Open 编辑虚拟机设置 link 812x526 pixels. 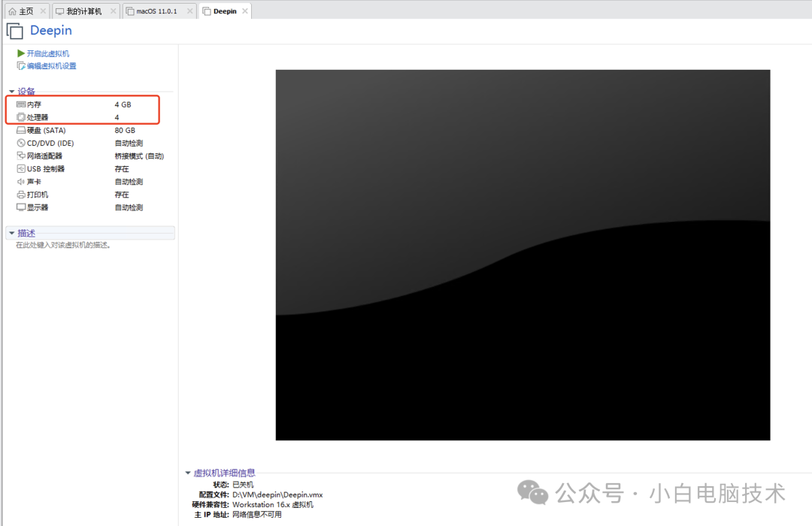[51, 66]
